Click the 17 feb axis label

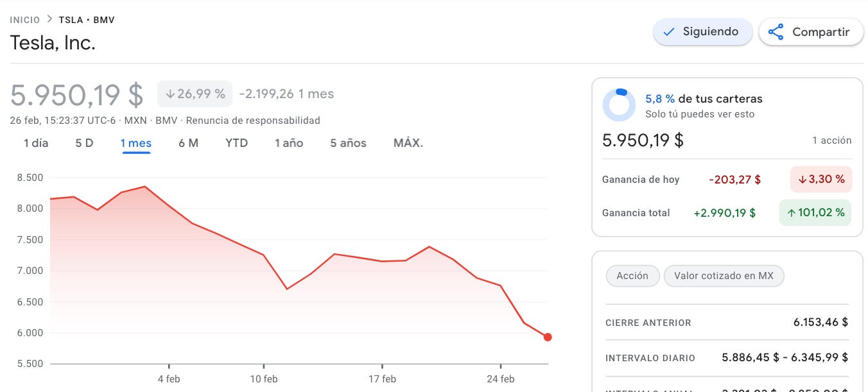pyautogui.click(x=382, y=379)
